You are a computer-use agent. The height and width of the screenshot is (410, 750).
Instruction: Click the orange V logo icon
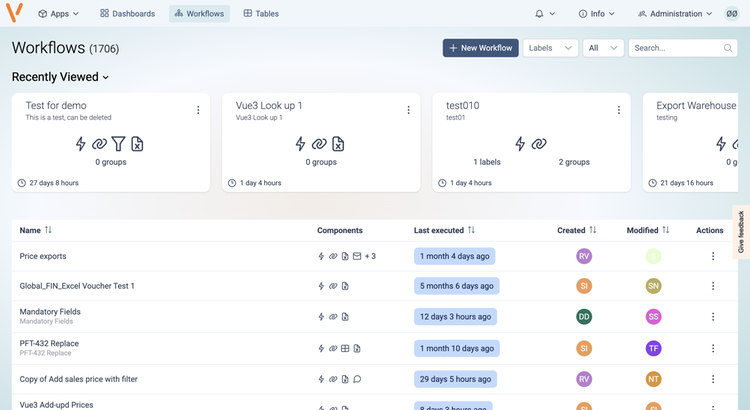coord(14,12)
